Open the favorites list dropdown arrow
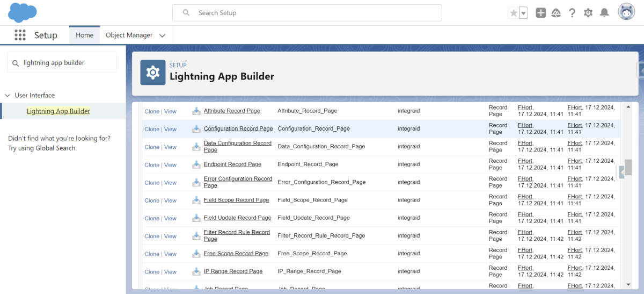 point(524,13)
